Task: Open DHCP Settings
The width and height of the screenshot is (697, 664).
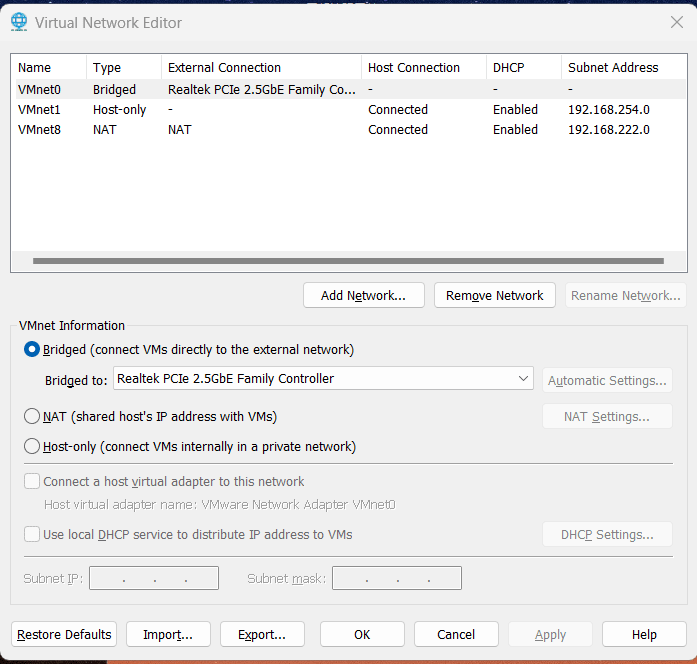Action: (x=607, y=534)
